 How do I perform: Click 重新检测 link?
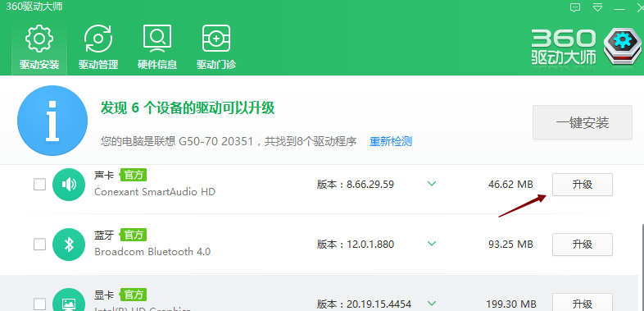coord(391,141)
